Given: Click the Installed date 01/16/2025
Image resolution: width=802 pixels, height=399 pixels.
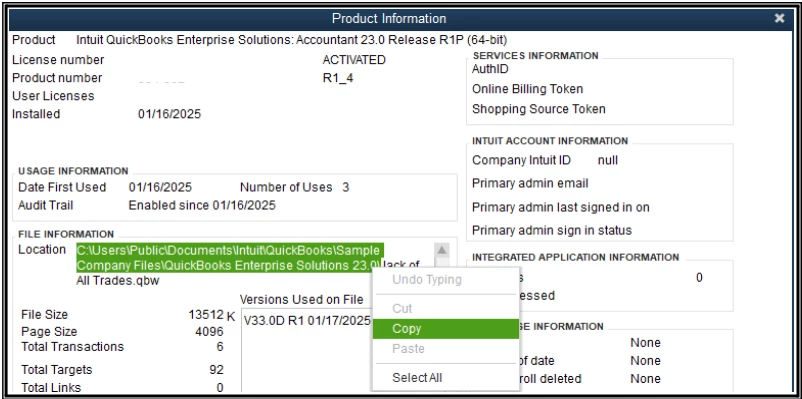Looking at the screenshot, I should (x=169, y=114).
